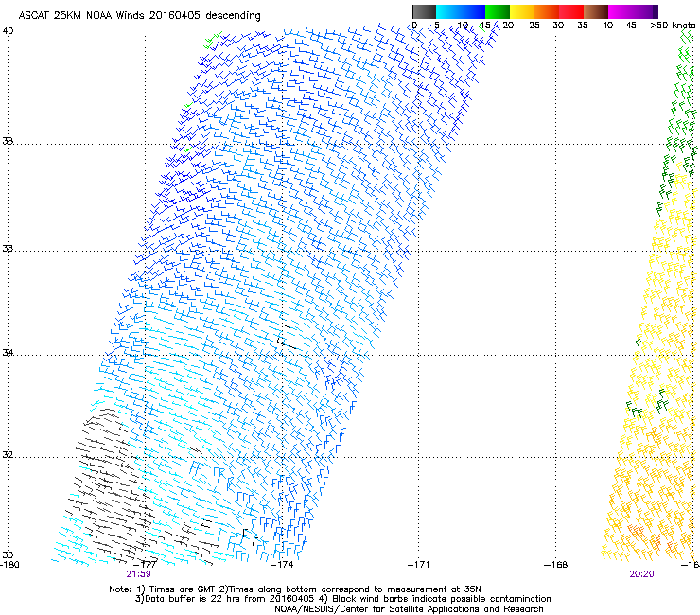This screenshot has width=700, height=615.
Task: Click the 'NOAA/NESDIS/Center for Satellite Applications and Research' credit
Action: [x=409, y=609]
